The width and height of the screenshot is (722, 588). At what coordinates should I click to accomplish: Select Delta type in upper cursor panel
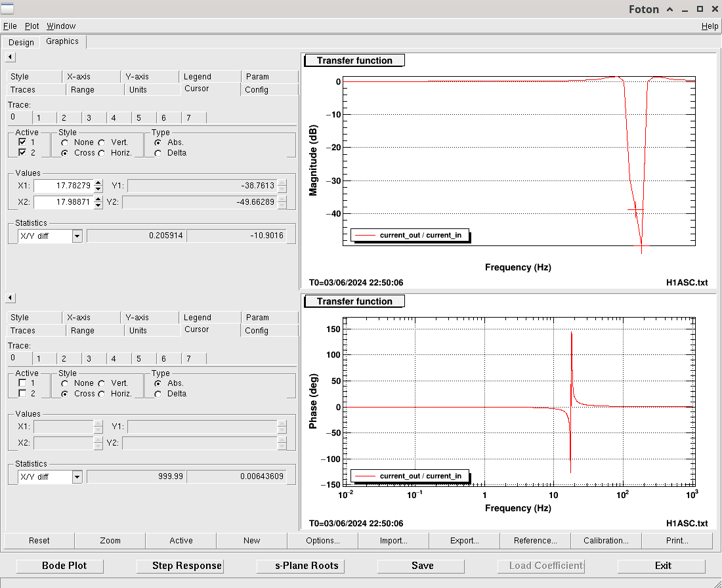158,153
